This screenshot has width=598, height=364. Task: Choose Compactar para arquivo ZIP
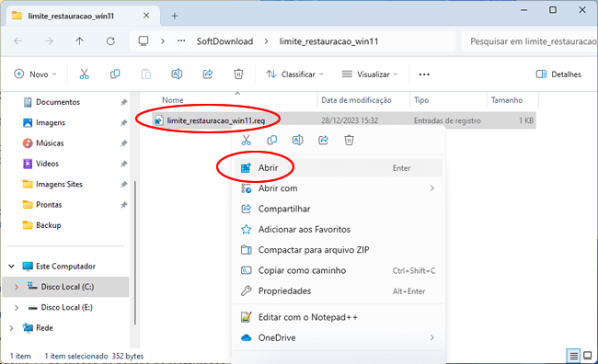(x=339, y=250)
